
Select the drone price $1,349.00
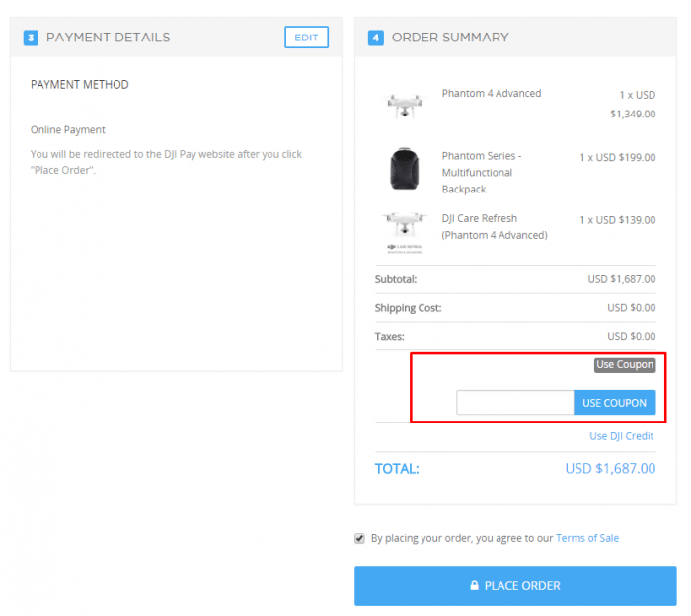633,115
